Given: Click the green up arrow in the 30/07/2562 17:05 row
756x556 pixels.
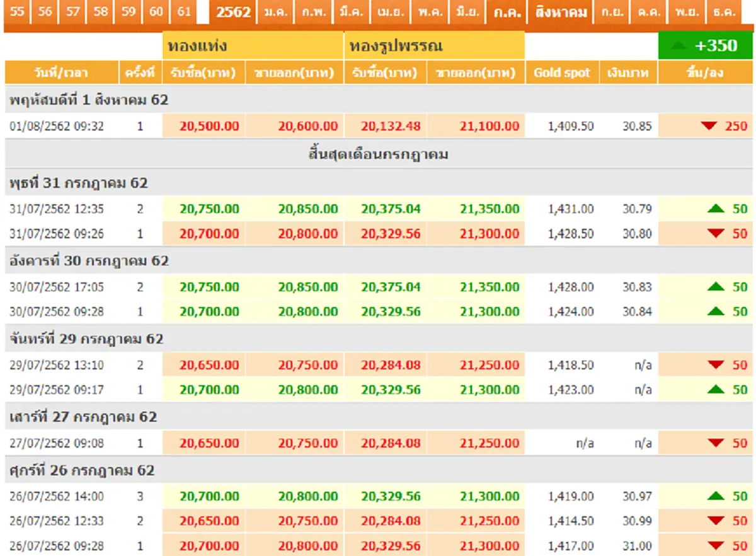Looking at the screenshot, I should pos(716,287).
